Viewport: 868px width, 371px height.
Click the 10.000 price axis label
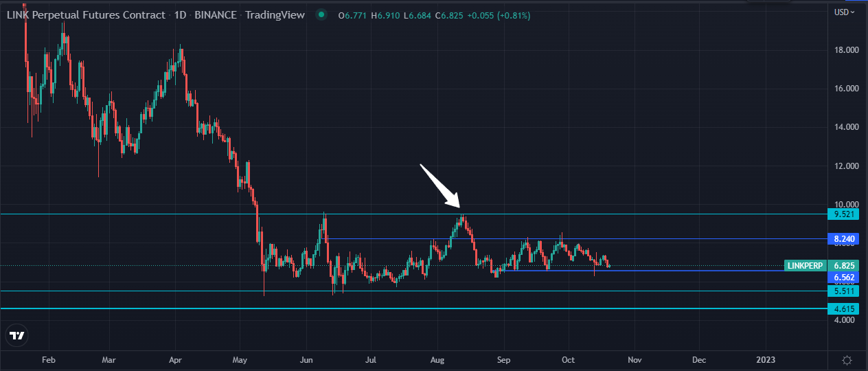[847, 205]
